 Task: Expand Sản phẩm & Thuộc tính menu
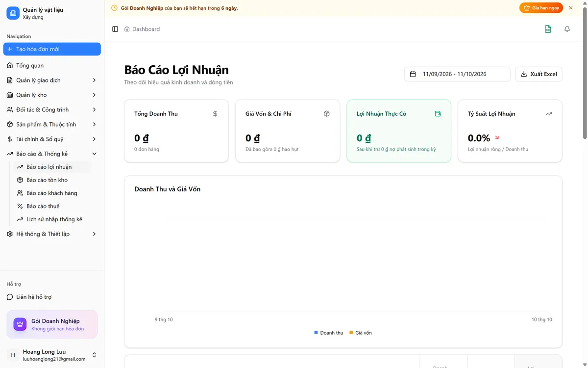(52, 124)
